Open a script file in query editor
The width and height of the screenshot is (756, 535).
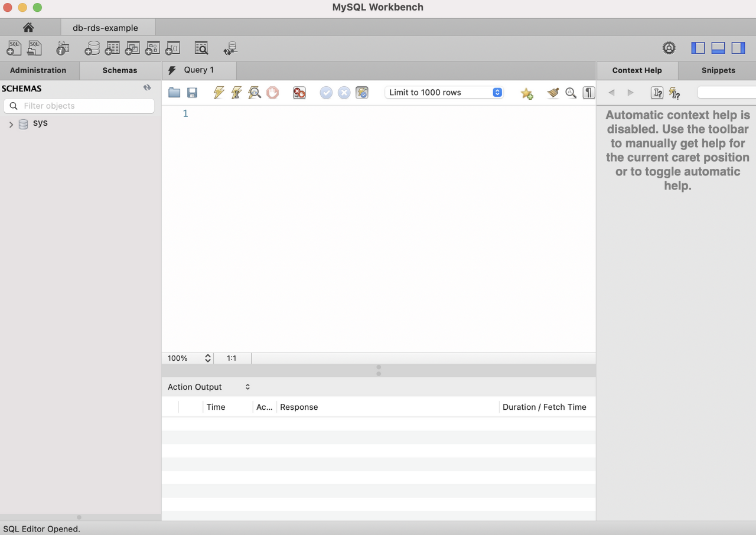click(174, 93)
